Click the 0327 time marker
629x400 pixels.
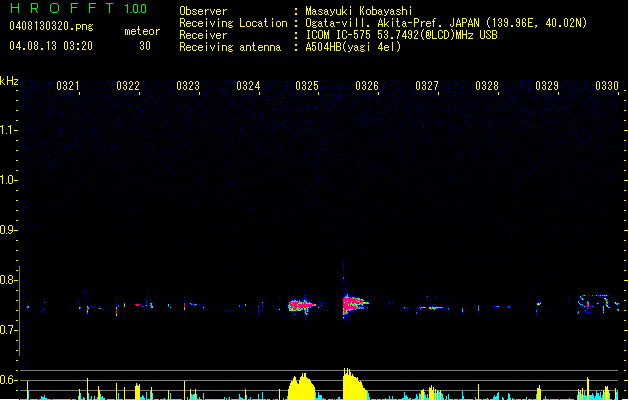point(427,86)
